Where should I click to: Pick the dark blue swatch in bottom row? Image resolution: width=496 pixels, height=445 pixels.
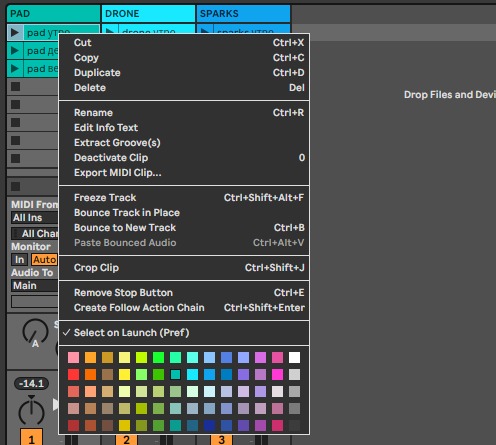[x=209, y=425]
